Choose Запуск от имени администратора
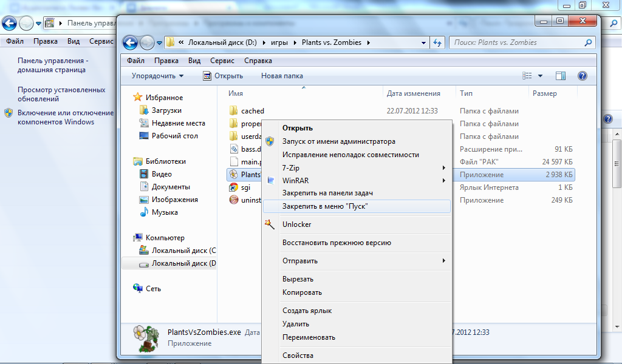The height and width of the screenshot is (364, 622). (x=339, y=141)
